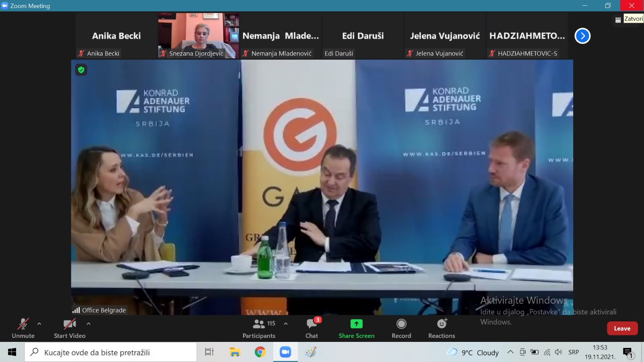Viewport: 644px width, 362px height.
Task: Open Wi-Fi network tray icon
Action: click(547, 352)
